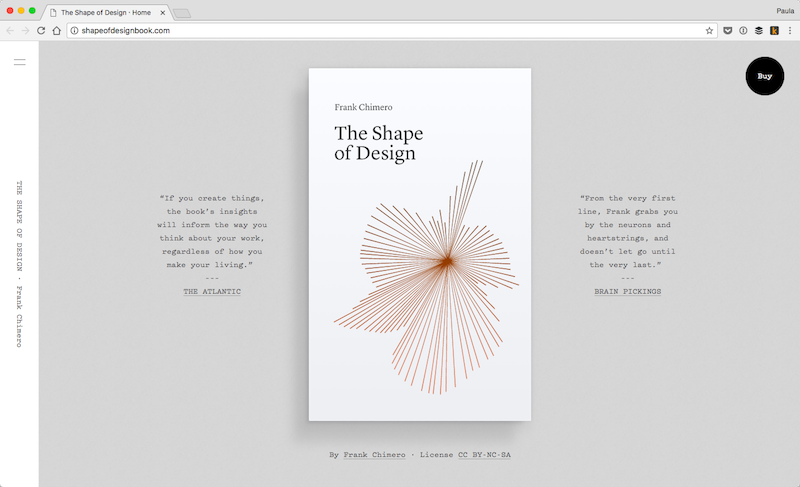
Task: Click the Brain Pickings quote text
Action: tap(628, 232)
